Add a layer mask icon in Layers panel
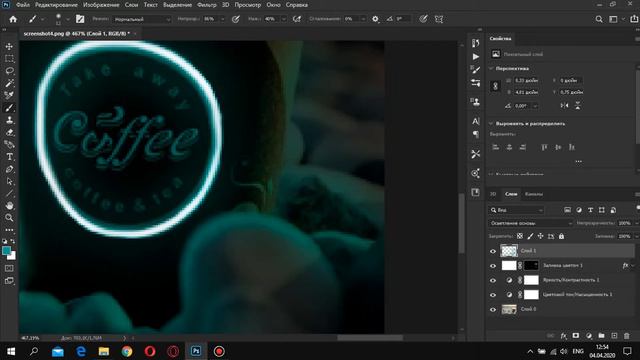The height and width of the screenshot is (360, 640). coord(576,336)
